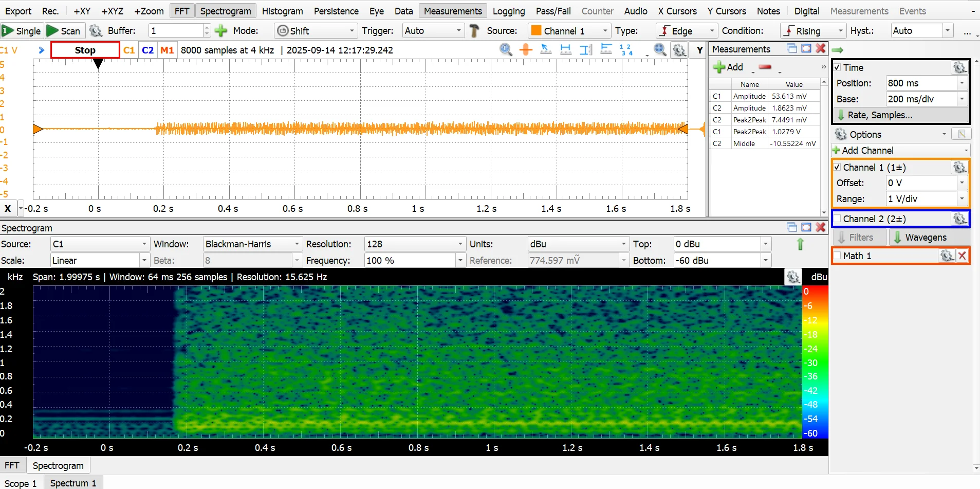Open Channel 1 settings gear
Screen dimensions: 980x489
(959, 167)
